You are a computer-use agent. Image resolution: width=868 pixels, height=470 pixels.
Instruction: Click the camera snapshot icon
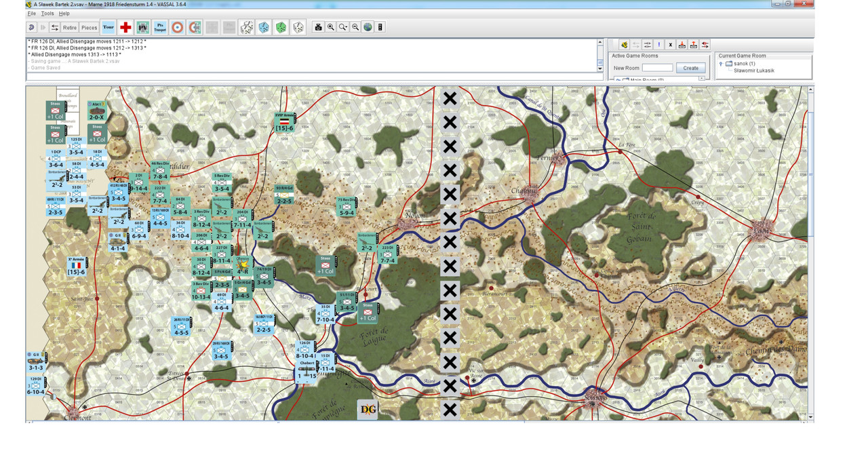point(318,27)
